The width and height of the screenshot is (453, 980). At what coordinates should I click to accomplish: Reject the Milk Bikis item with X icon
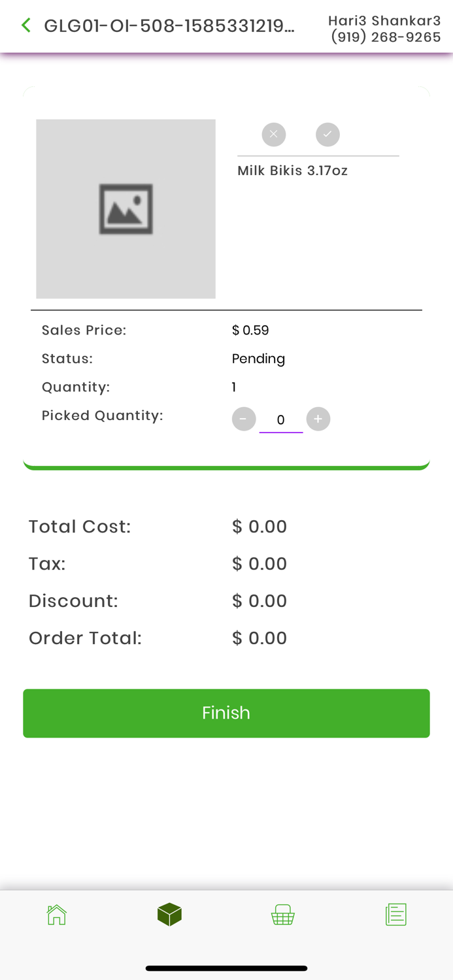click(x=274, y=135)
